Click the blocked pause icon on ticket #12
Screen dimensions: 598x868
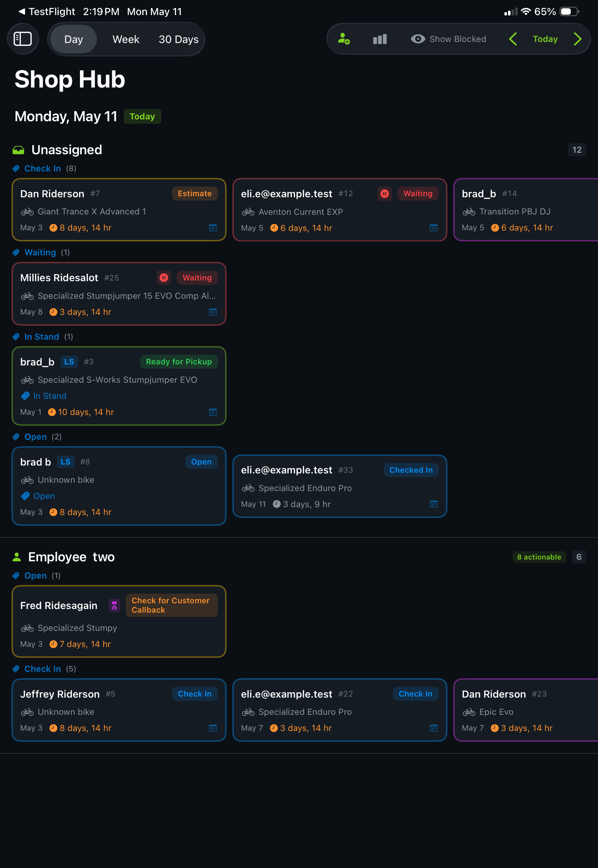[x=384, y=193]
